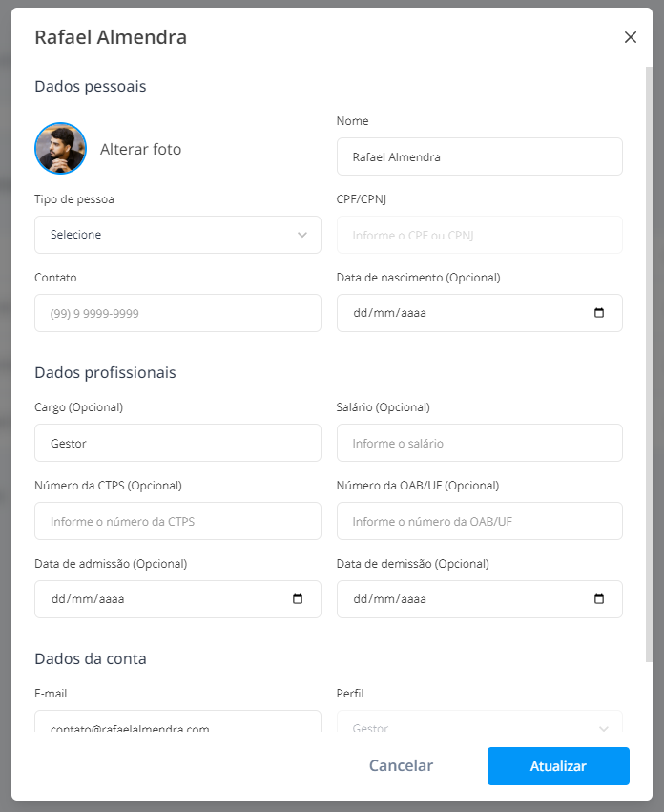
Task: Click the profile photo avatar
Action: (x=61, y=149)
